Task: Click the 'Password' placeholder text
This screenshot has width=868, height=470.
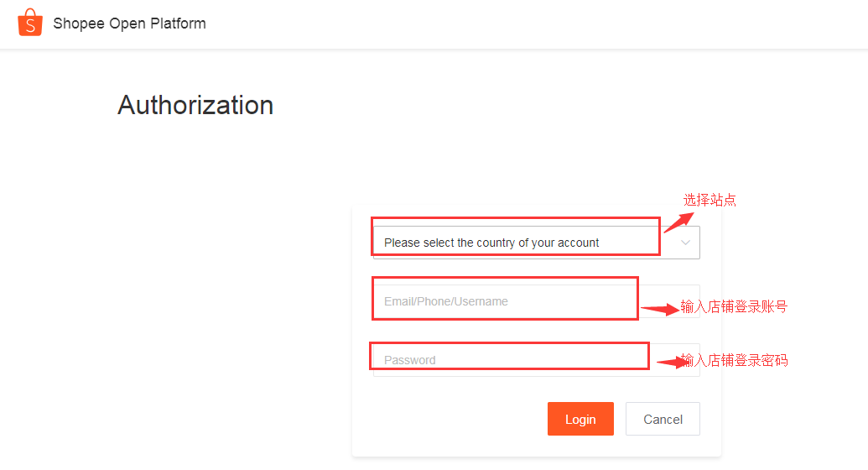Action: 409,360
